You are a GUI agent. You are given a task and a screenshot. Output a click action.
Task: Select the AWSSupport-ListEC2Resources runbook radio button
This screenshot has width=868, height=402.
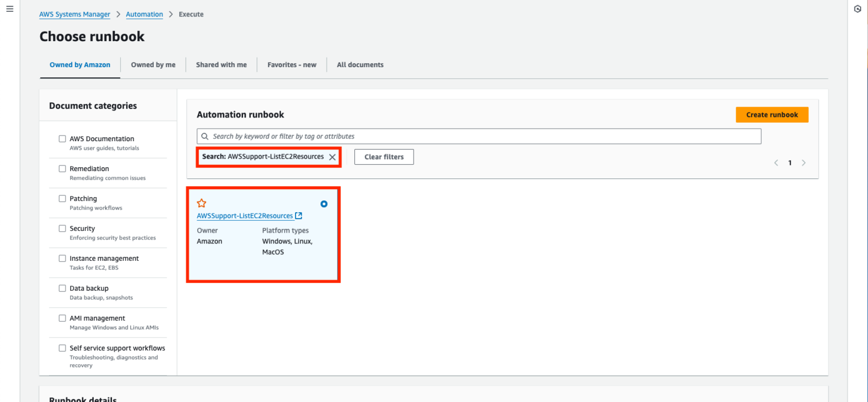324,204
